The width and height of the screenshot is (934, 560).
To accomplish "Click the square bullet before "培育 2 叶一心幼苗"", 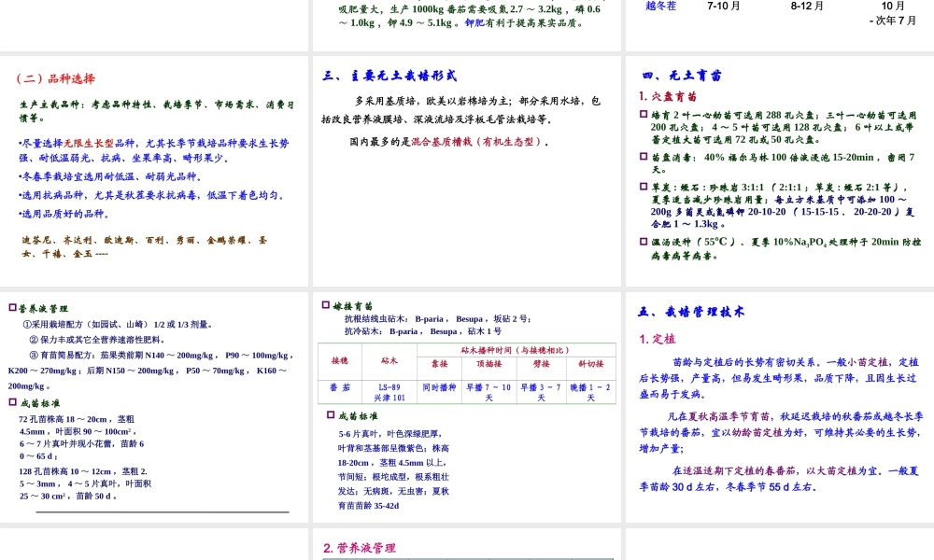I will pos(644,114).
